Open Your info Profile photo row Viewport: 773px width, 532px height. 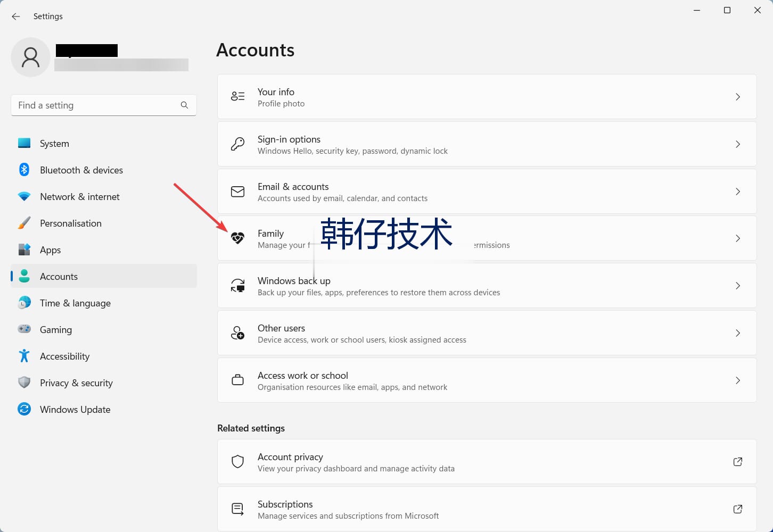tap(487, 97)
